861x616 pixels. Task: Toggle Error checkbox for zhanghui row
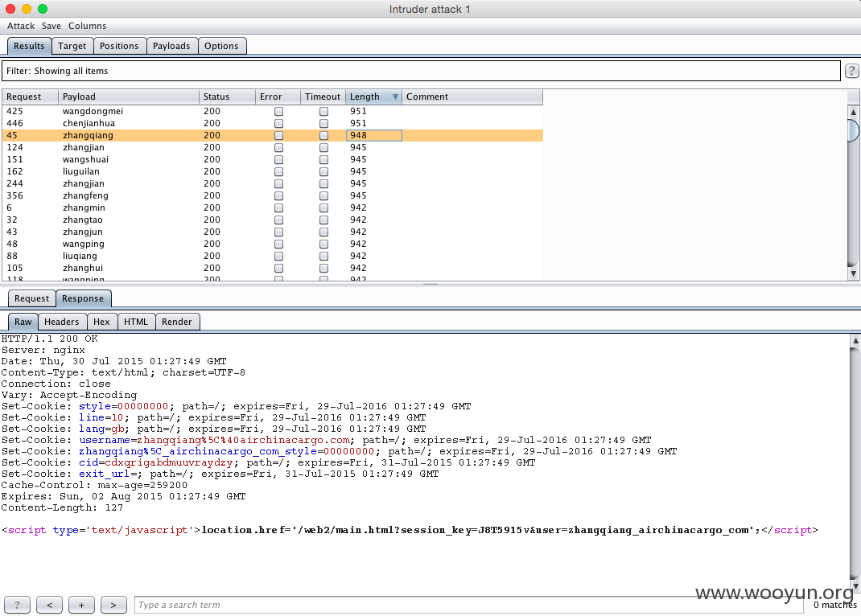tap(279, 269)
